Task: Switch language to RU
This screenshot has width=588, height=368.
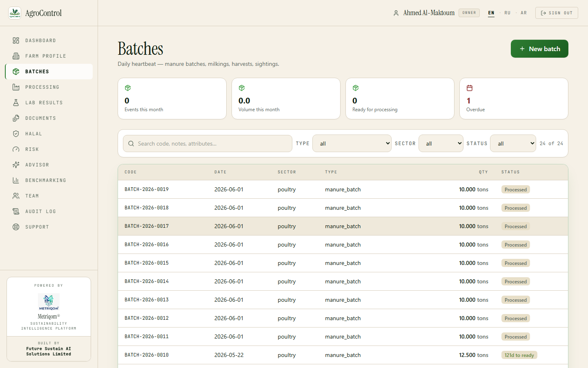Action: click(508, 13)
